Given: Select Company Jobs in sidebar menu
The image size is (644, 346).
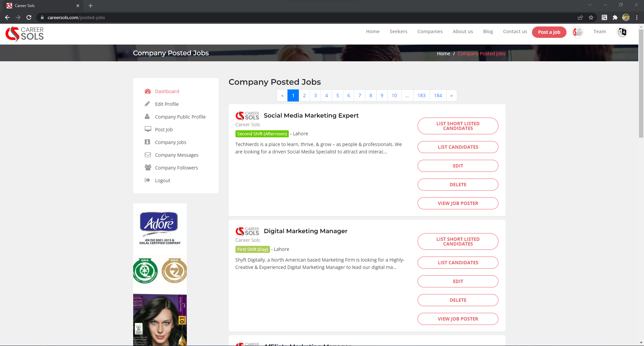Looking at the screenshot, I should (x=170, y=142).
